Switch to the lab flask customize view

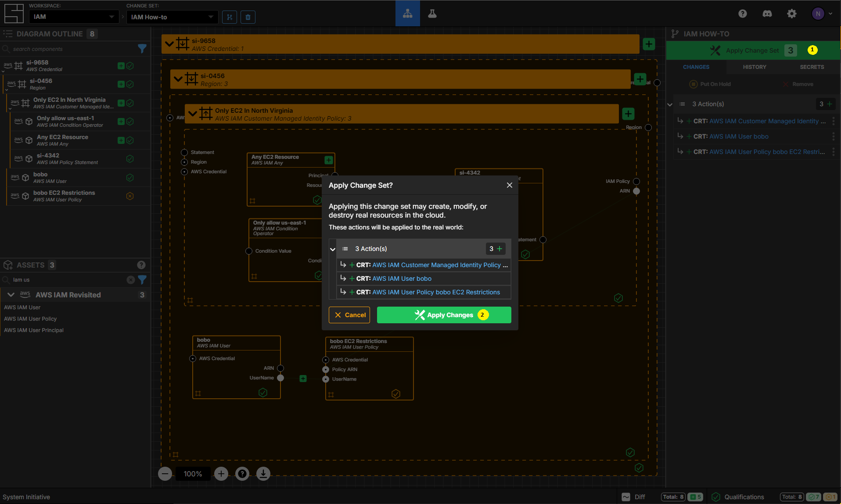click(x=432, y=13)
